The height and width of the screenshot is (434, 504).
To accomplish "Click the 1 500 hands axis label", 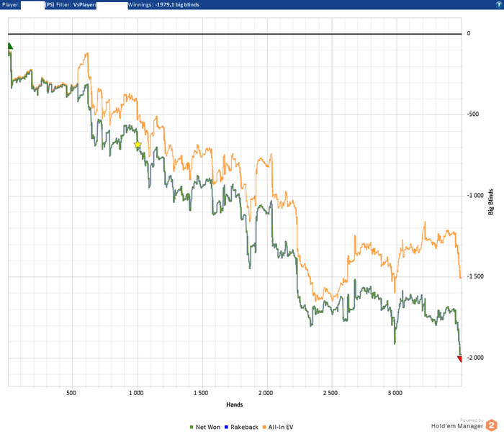I will tap(201, 393).
